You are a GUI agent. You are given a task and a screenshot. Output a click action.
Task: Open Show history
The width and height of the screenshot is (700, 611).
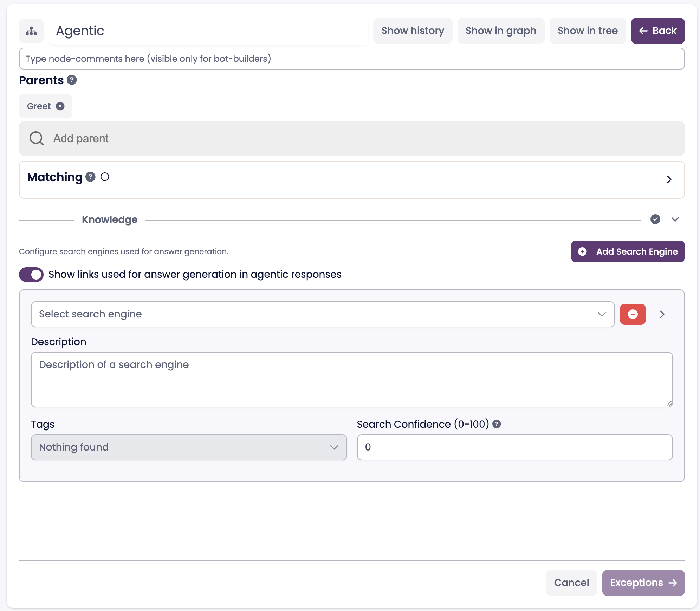tap(413, 31)
